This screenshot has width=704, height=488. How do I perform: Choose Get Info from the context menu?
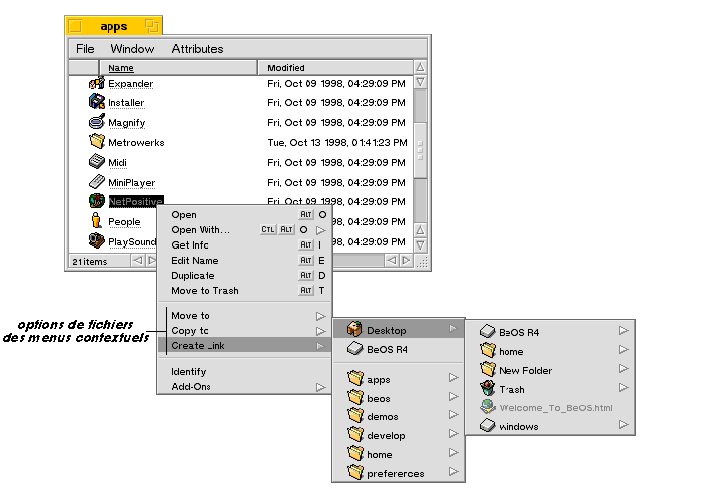click(244, 245)
